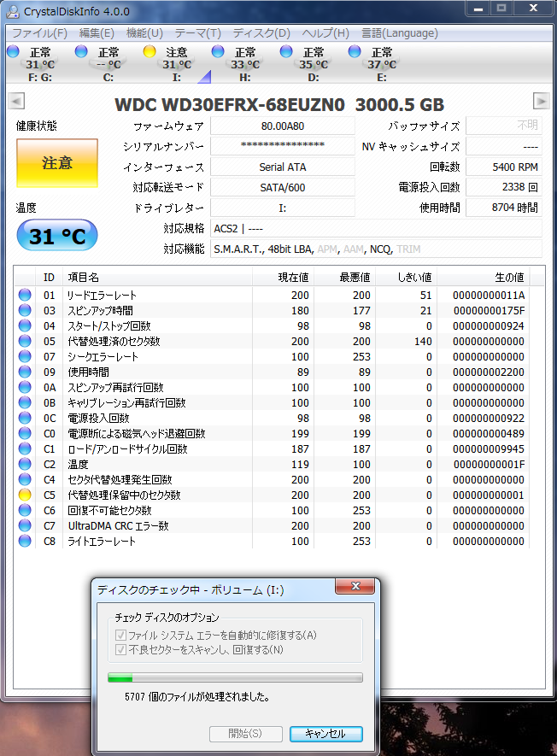Select the H: disk status icon
Screen dimensions: 557x756
pyautogui.click(x=218, y=51)
